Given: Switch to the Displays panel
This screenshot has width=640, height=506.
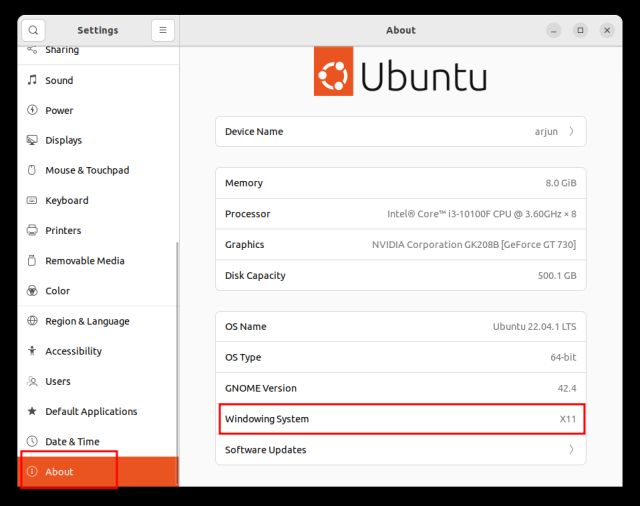Looking at the screenshot, I should point(98,140).
